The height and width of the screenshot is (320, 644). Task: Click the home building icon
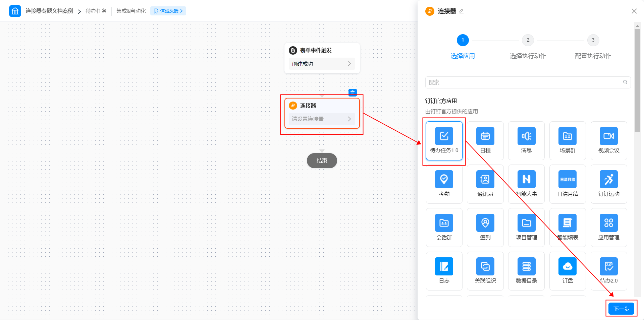15,11
